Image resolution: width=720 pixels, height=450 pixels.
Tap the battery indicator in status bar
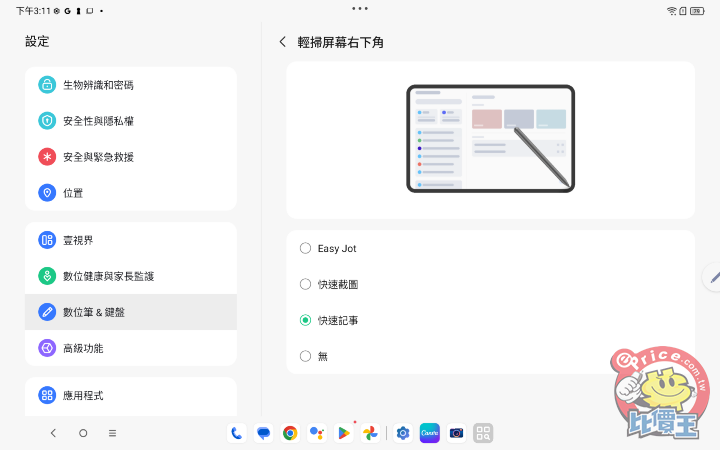(x=697, y=11)
